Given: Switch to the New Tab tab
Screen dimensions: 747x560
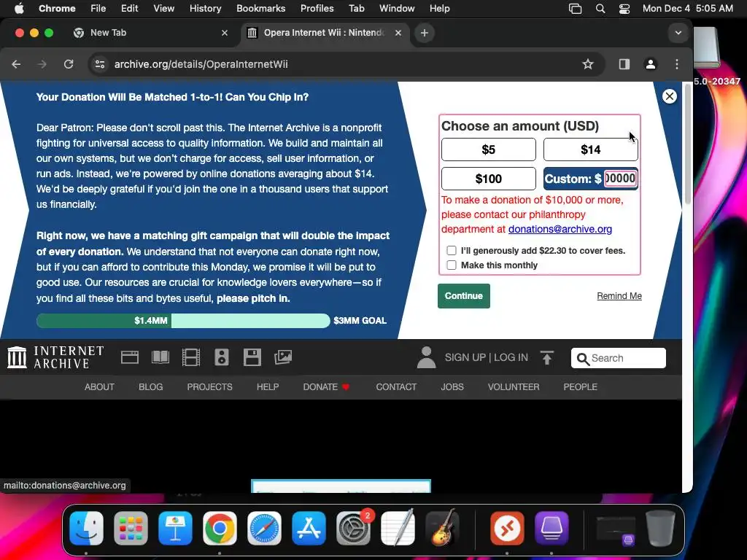Looking at the screenshot, I should (150, 33).
